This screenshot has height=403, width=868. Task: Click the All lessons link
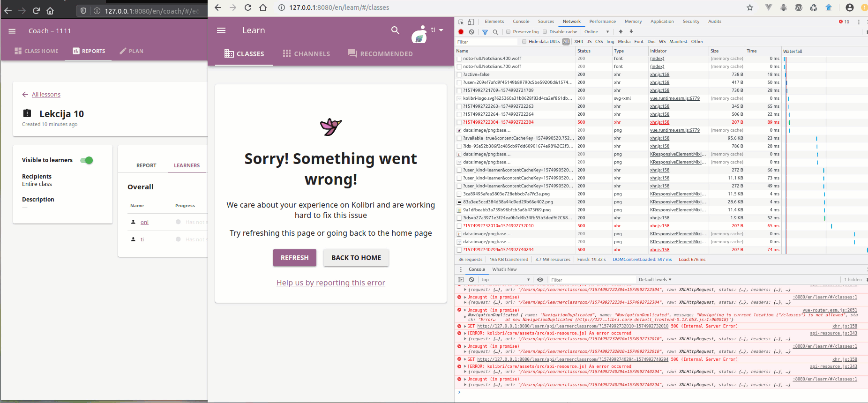click(x=46, y=94)
